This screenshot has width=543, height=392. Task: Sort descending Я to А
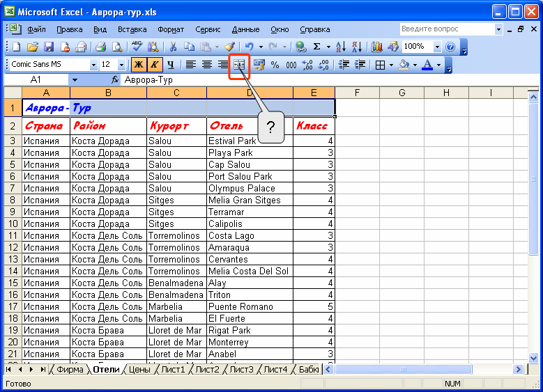pos(357,47)
